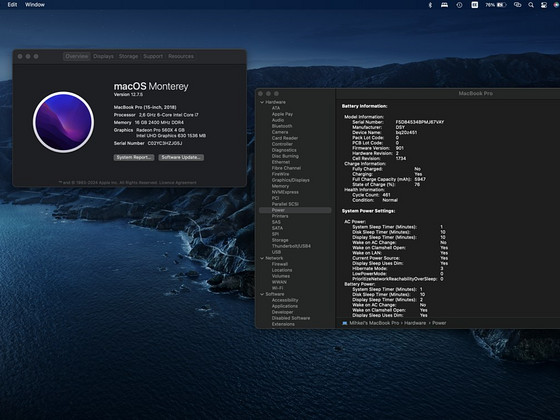Click the Software Update button

tap(181, 158)
